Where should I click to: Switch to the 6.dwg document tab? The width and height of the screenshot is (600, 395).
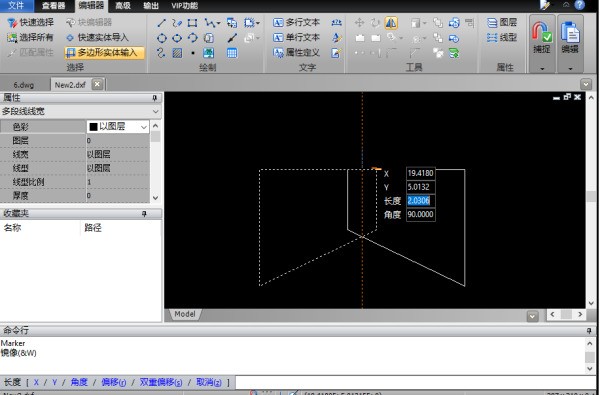[24, 85]
